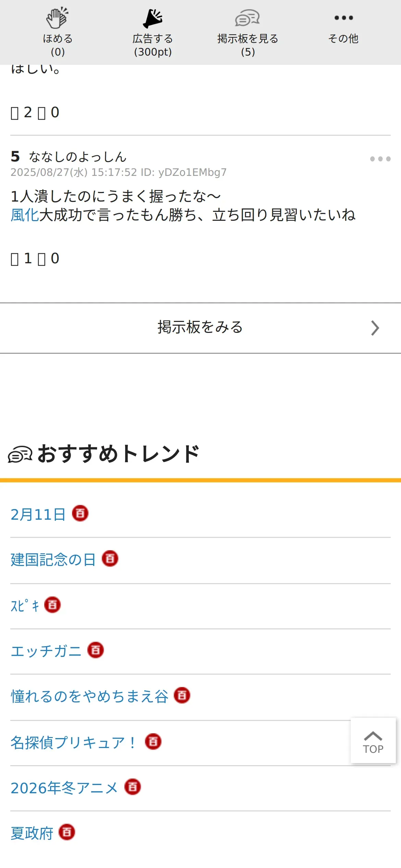Viewport: 401px width, 868px height.
Task: Open 掲示板を見る speech bubble icon
Action: pos(247,18)
